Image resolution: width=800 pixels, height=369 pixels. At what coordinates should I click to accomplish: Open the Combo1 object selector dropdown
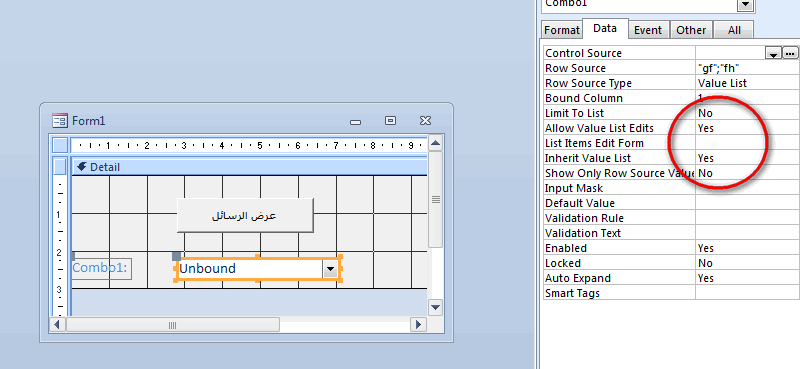pyautogui.click(x=746, y=4)
